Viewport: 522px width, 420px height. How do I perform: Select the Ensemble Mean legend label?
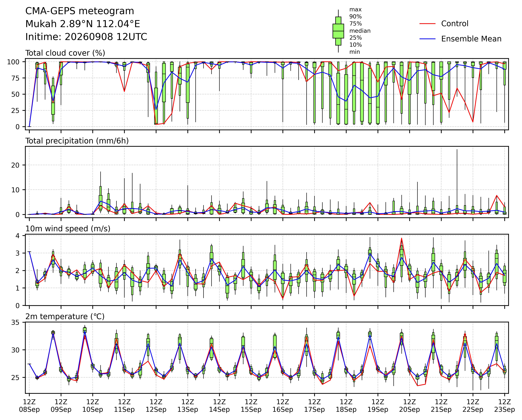pos(471,39)
